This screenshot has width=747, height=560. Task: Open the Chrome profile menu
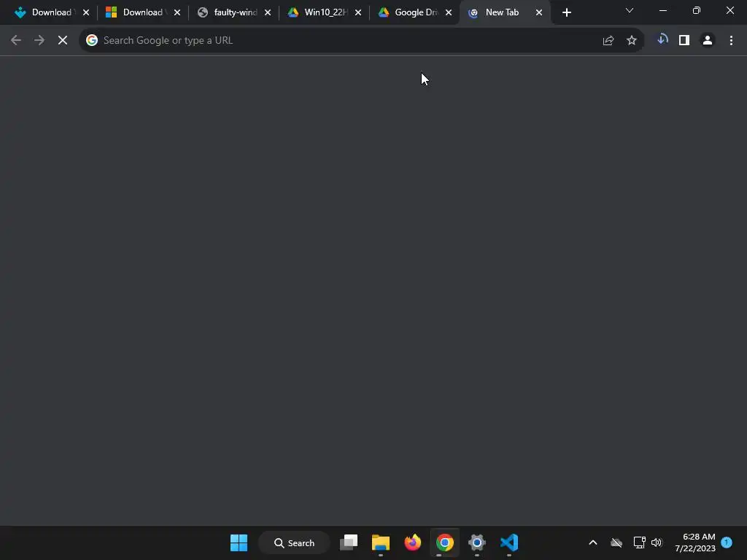point(708,41)
